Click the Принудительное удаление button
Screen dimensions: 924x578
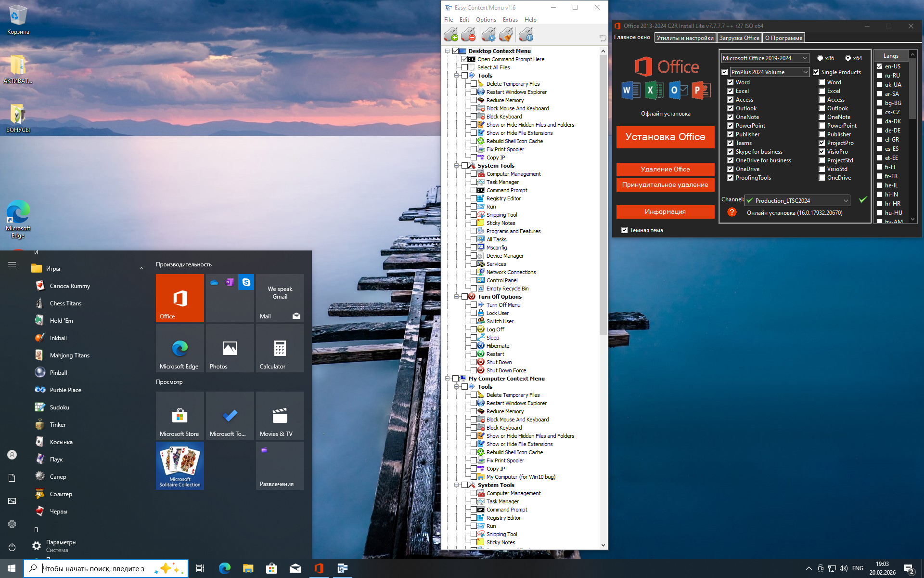tap(665, 185)
